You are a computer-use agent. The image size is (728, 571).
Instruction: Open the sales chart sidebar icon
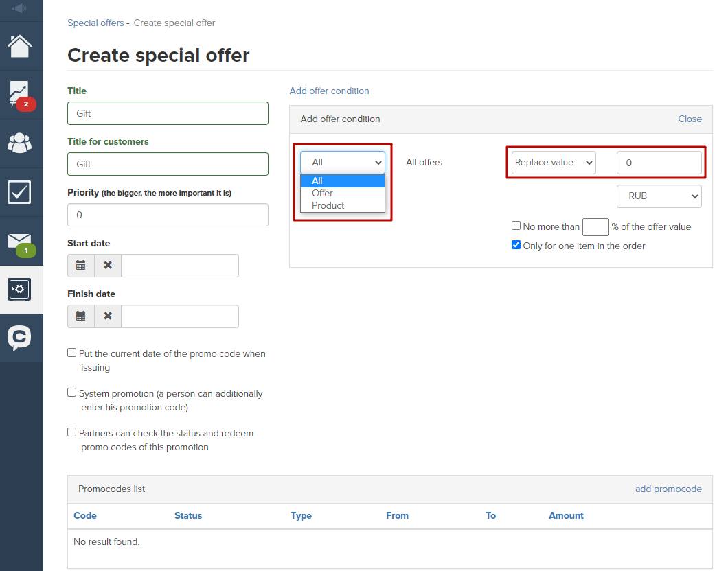point(19,95)
